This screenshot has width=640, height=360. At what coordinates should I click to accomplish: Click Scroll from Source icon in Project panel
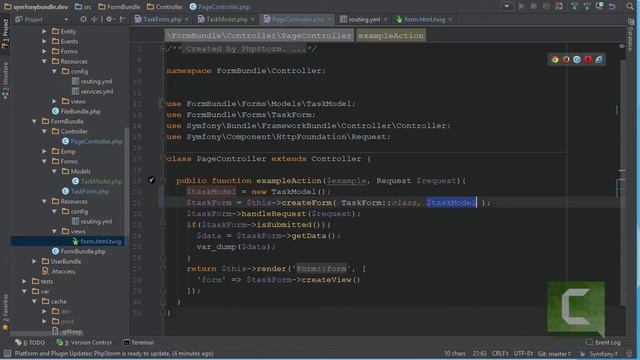83,19
